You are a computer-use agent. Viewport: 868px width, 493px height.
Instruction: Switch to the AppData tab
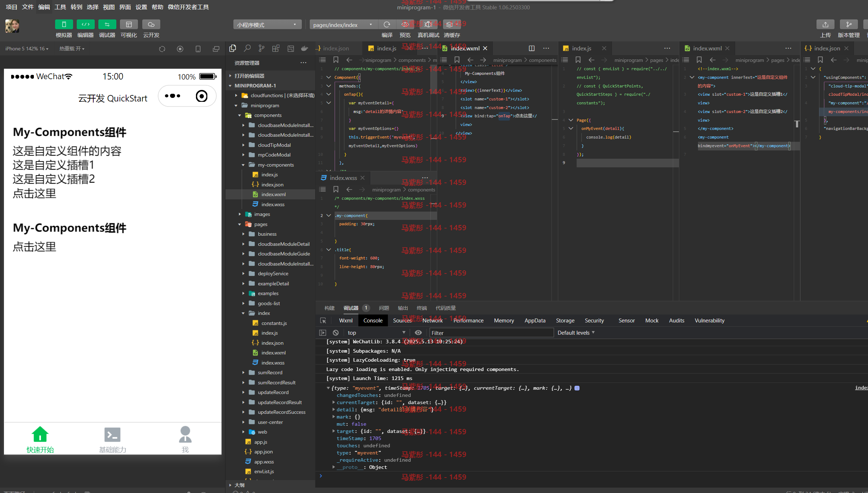point(535,320)
